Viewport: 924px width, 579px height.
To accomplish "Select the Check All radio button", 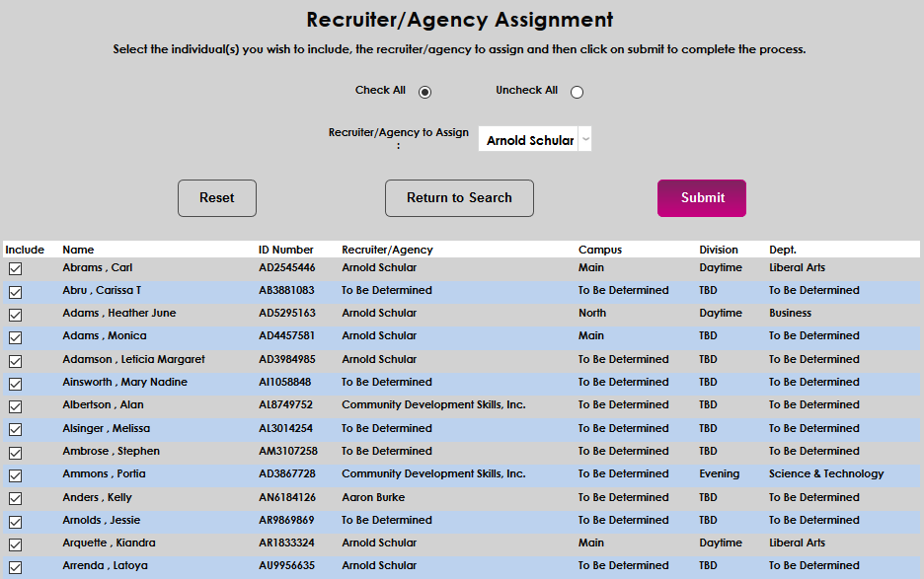I will [424, 91].
